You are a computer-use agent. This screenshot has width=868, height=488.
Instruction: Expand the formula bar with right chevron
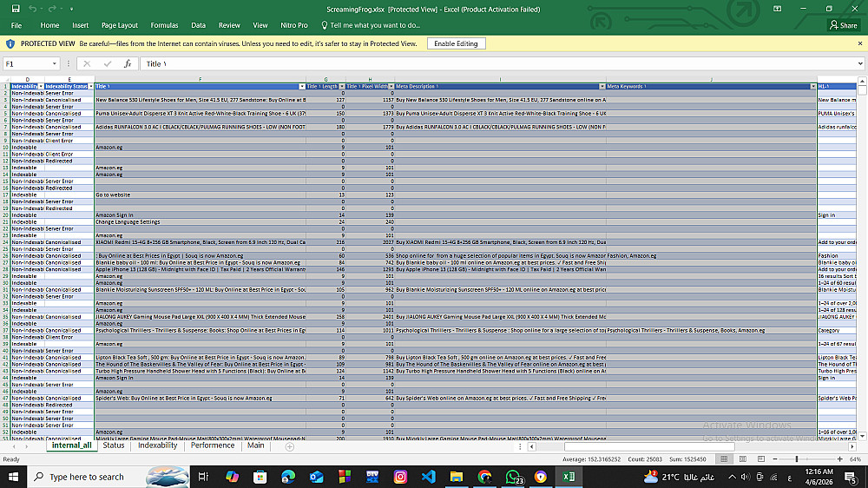[x=860, y=63]
